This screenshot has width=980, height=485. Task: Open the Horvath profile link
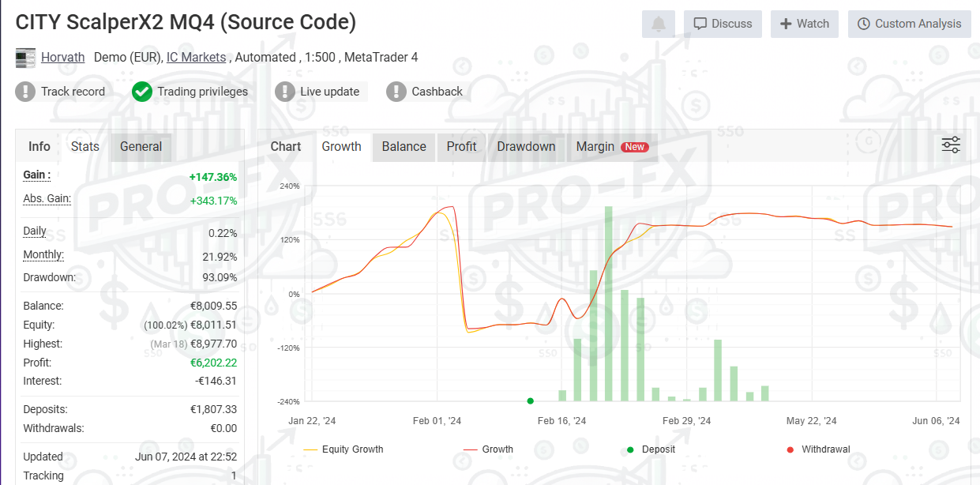[63, 58]
